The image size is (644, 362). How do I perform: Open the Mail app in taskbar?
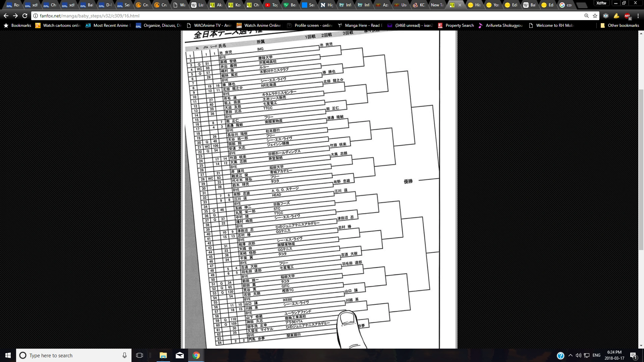pos(180,355)
